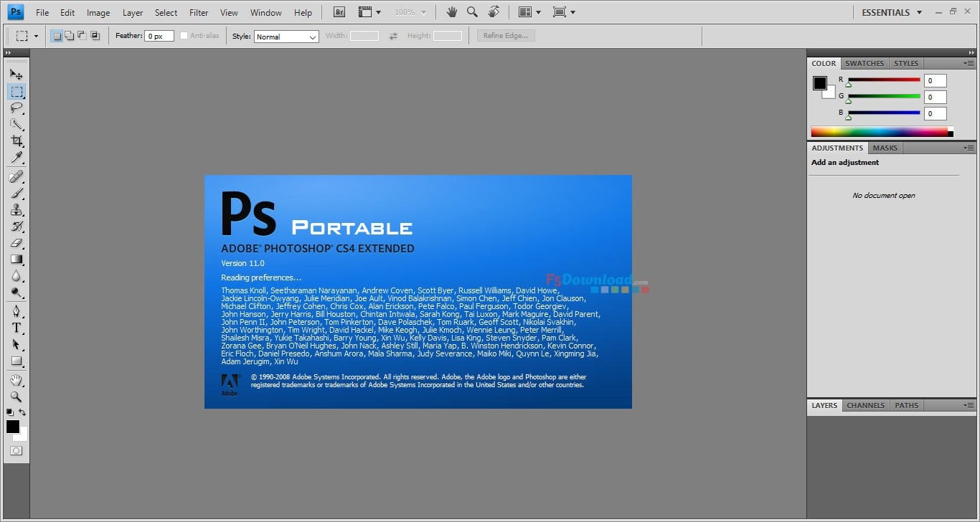Click the Feather input field
The image size is (980, 522).
(x=159, y=36)
